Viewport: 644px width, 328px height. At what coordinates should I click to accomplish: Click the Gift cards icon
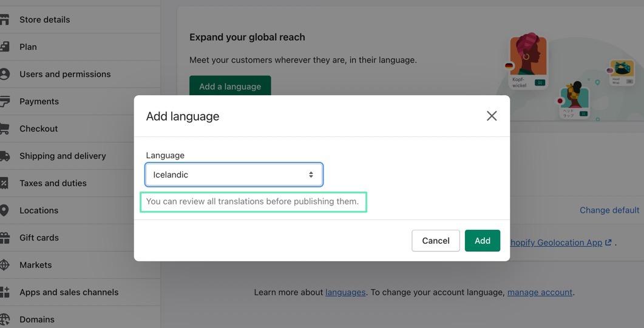coord(4,238)
